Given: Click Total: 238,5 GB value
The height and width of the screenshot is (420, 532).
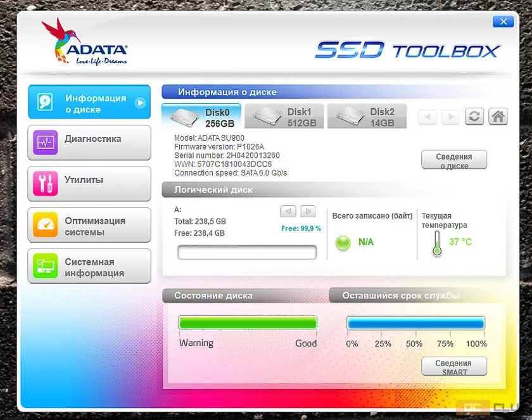Looking at the screenshot, I should click(200, 222).
